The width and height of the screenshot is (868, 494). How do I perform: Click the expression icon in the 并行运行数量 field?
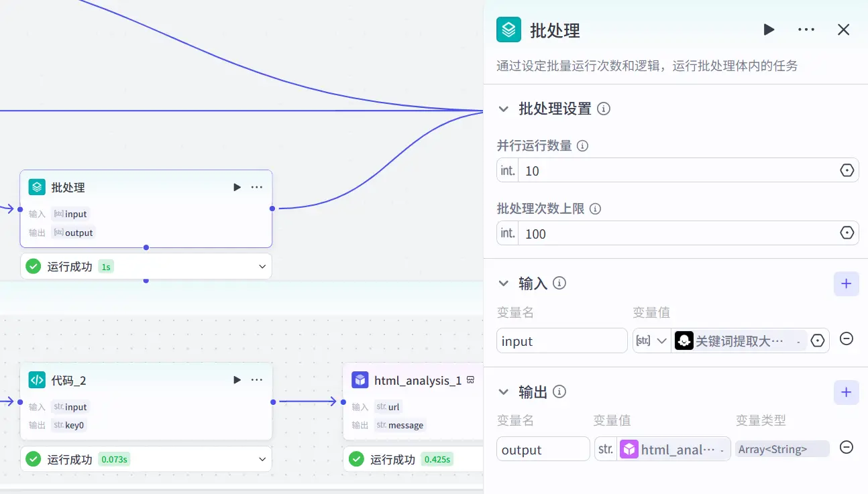(847, 170)
